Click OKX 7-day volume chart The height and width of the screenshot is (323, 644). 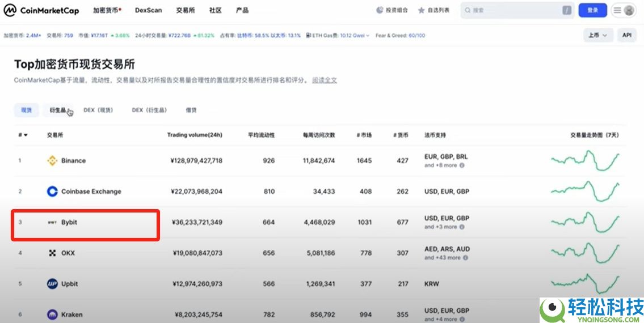[x=585, y=253]
